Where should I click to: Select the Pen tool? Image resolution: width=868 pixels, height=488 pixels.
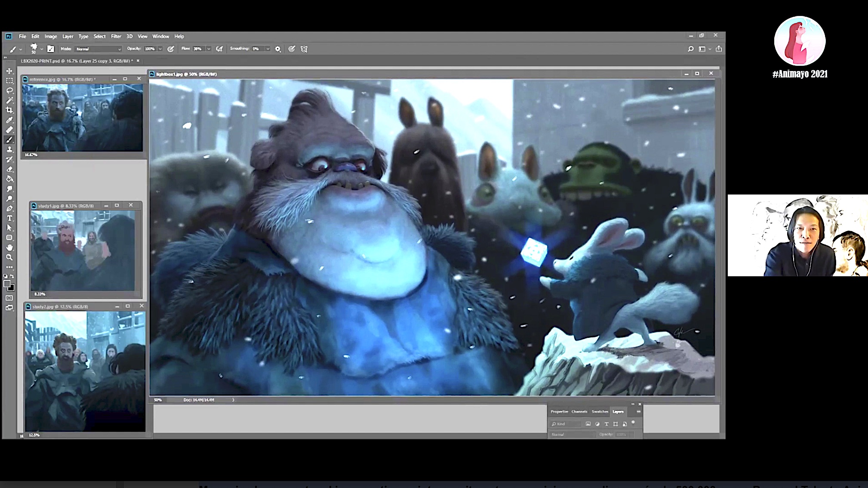9,209
